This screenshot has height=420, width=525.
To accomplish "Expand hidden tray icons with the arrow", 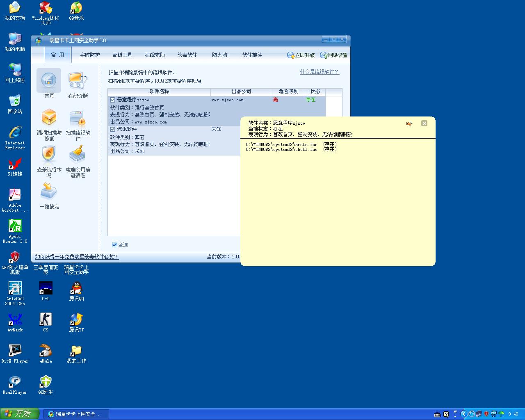I will [x=464, y=414].
